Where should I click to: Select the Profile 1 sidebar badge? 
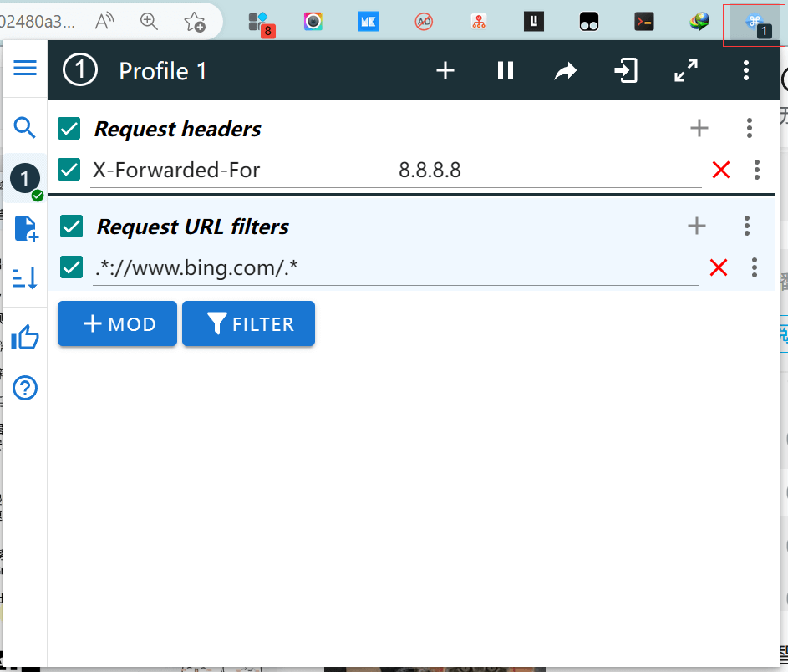pyautogui.click(x=25, y=178)
